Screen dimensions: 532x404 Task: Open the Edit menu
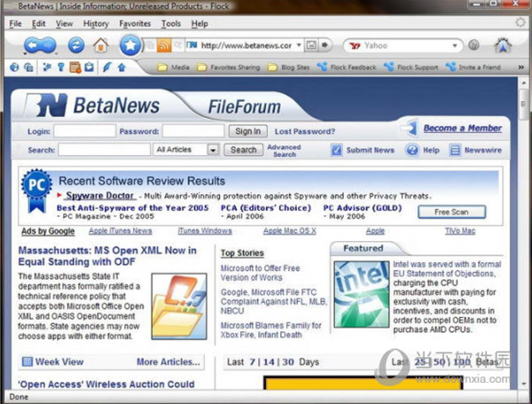pos(38,24)
